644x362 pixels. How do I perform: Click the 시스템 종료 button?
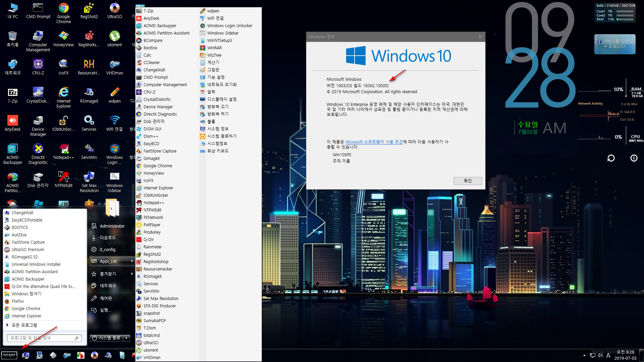[106, 338]
